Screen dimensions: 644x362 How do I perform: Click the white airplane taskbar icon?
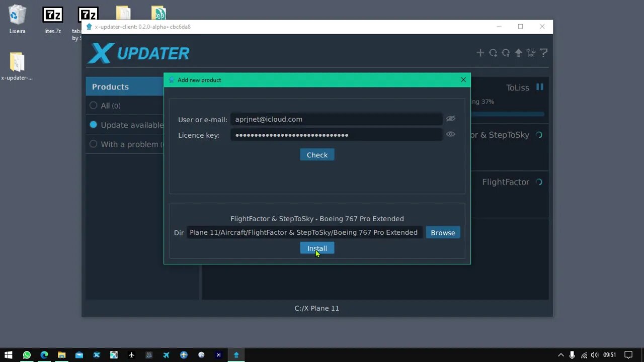click(x=131, y=355)
